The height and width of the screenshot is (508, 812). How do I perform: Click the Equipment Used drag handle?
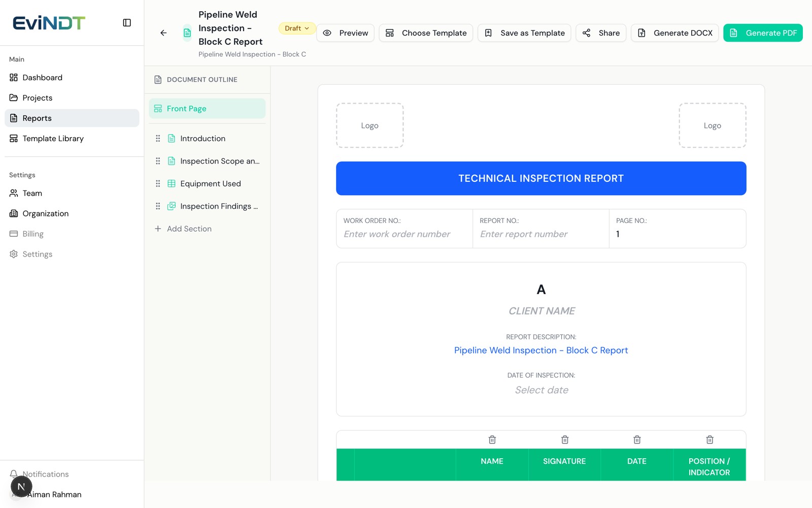pyautogui.click(x=158, y=183)
